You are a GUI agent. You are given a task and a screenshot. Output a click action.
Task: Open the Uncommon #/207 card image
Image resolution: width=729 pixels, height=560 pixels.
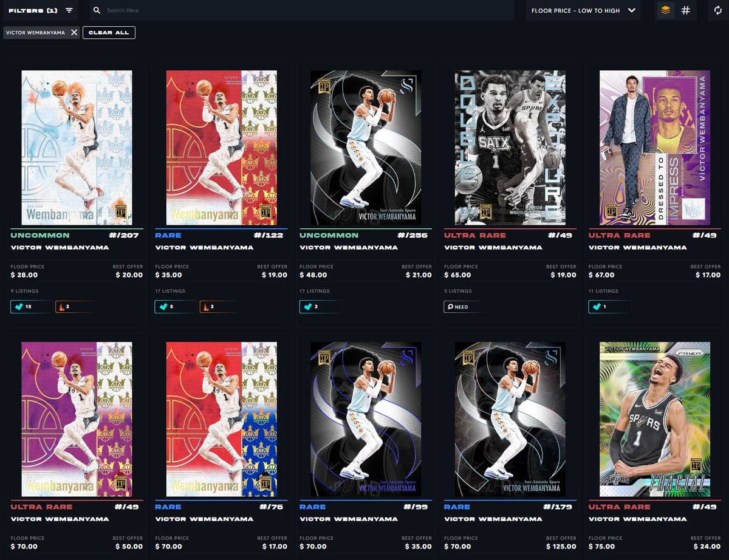77,148
